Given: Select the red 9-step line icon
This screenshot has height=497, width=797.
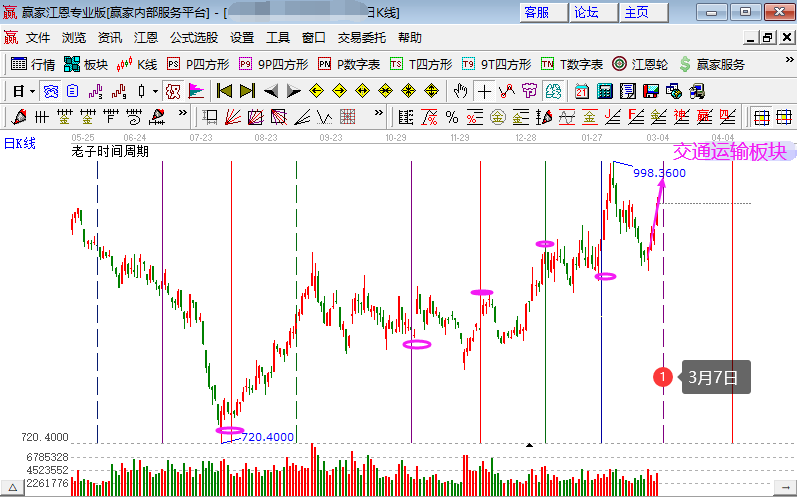Looking at the screenshot, I should [119, 91].
